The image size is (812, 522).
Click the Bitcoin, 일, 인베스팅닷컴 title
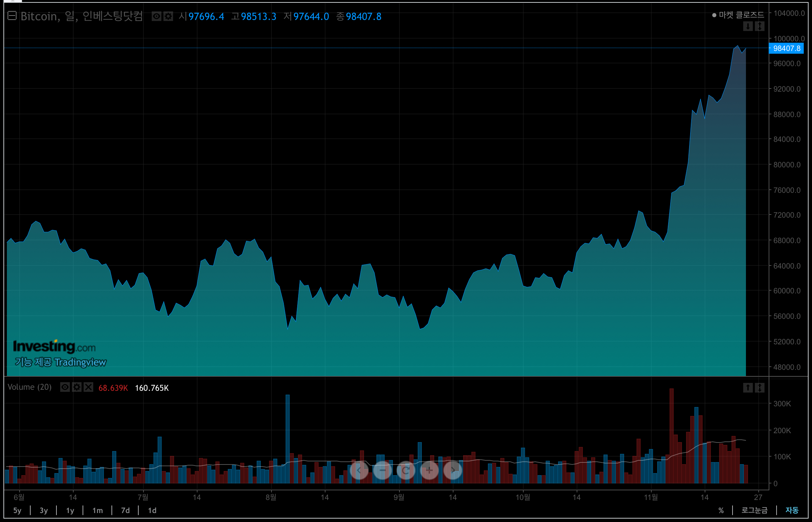point(82,16)
